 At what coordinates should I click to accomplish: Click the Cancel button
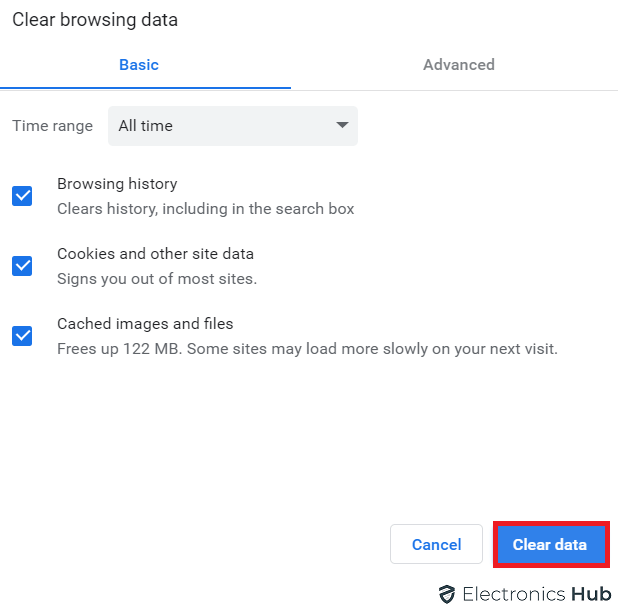pos(436,544)
